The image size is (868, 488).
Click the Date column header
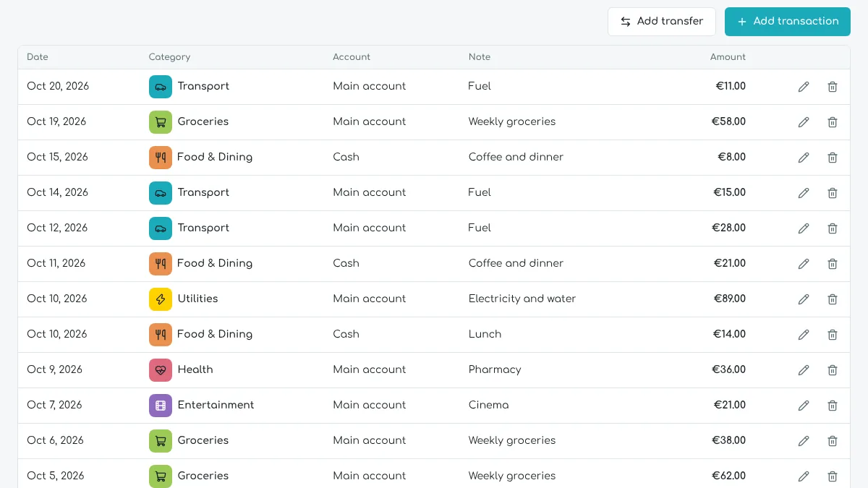click(38, 57)
